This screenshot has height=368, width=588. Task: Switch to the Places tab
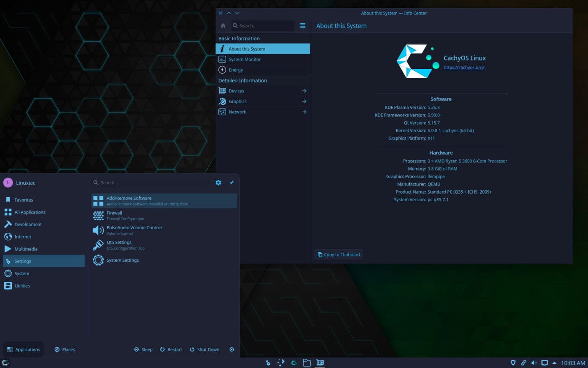[x=64, y=349]
